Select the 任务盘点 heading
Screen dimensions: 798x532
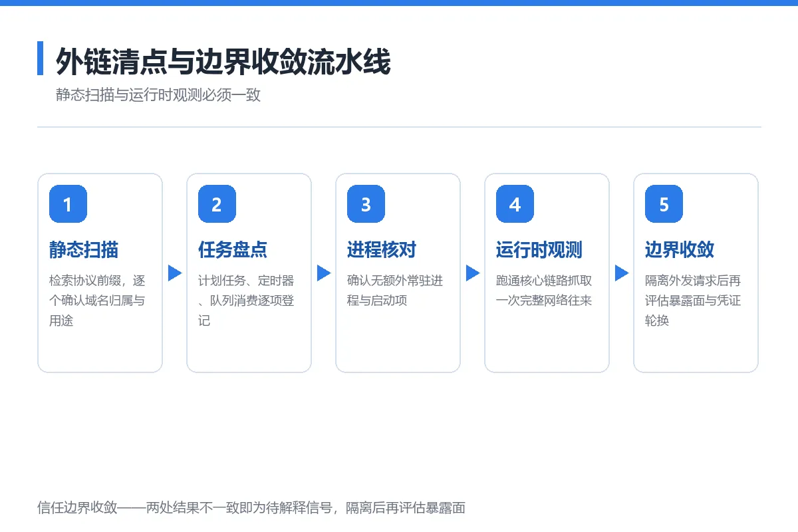pos(233,250)
